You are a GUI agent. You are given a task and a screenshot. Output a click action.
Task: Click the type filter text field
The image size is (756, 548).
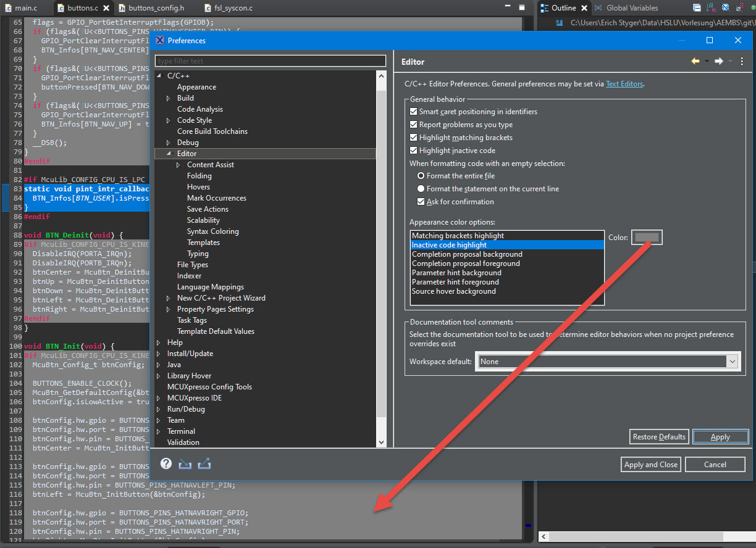coord(270,61)
